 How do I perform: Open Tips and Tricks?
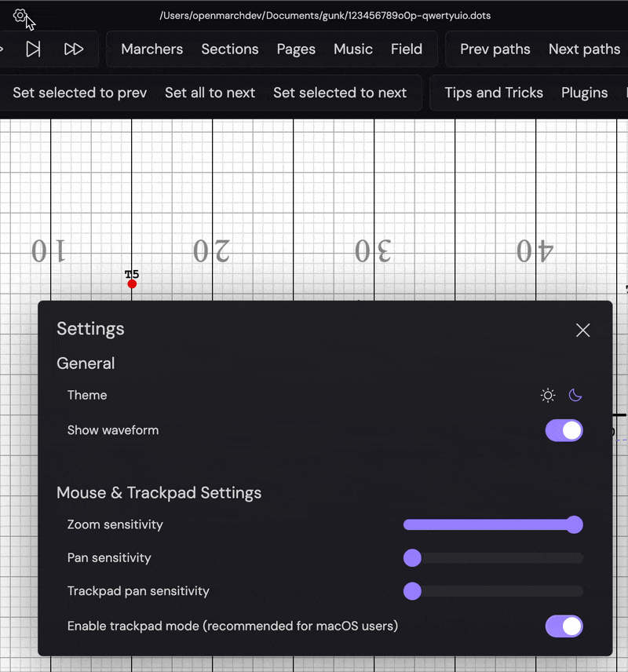(x=493, y=92)
